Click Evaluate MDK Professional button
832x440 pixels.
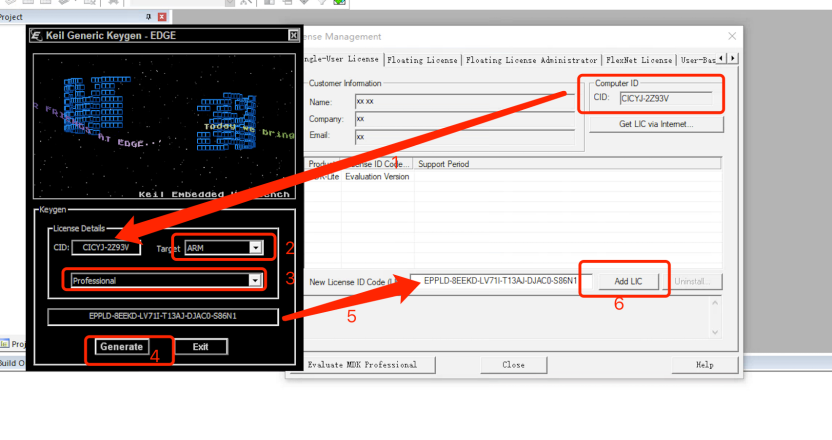(x=362, y=365)
